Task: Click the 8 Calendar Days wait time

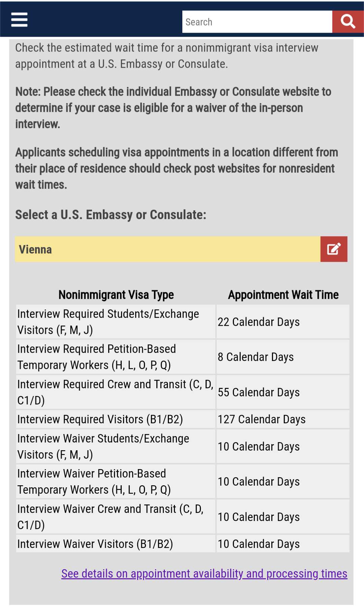Action: pos(255,357)
